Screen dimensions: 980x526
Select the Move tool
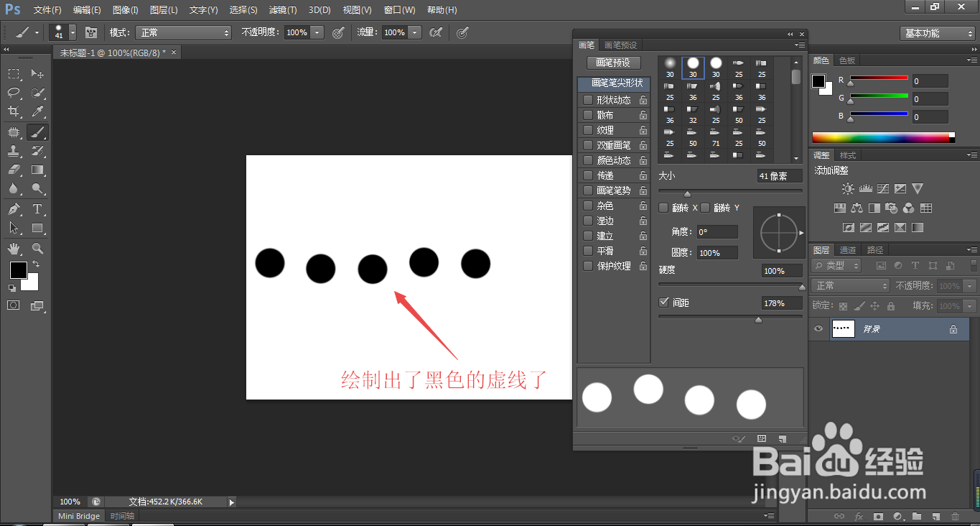[x=37, y=73]
